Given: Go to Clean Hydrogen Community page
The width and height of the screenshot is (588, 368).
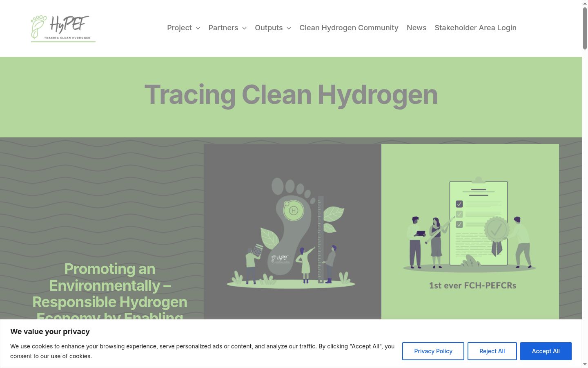Looking at the screenshot, I should pos(349,28).
